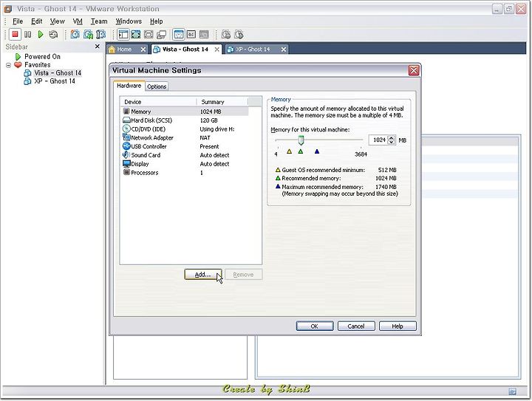532x401 pixels.
Task: Click the Unity multiple-window toolbar icon
Action: [162, 34]
